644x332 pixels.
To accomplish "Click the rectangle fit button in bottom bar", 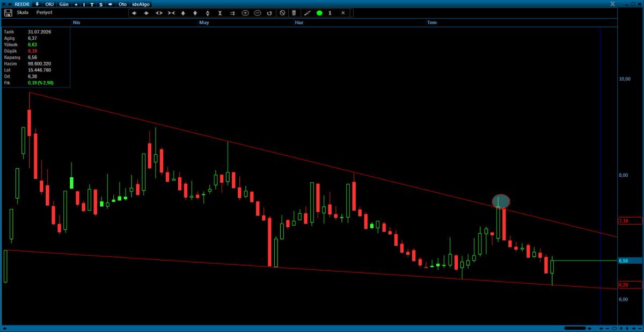I will (x=614, y=328).
